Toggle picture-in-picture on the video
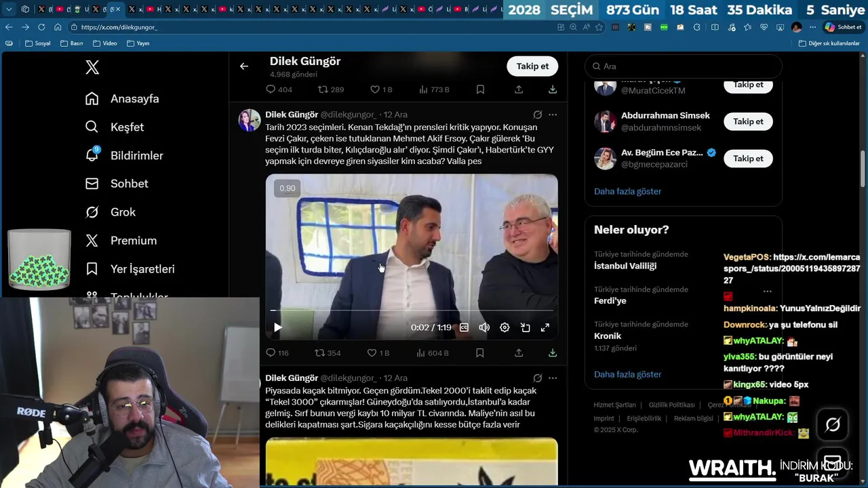The width and height of the screenshot is (868, 488). (525, 327)
